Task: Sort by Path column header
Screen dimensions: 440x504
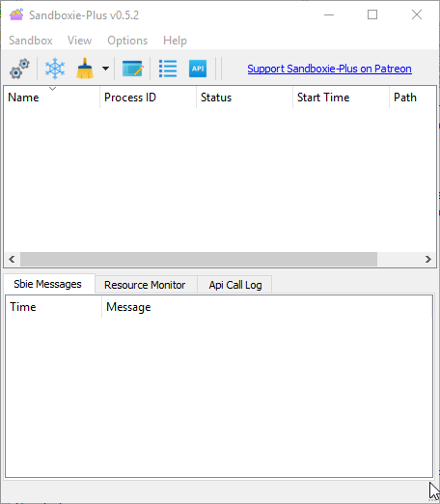Action: tap(413, 98)
